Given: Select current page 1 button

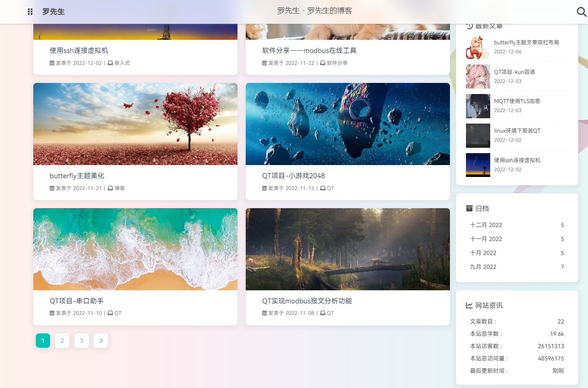Looking at the screenshot, I should coord(43,340).
